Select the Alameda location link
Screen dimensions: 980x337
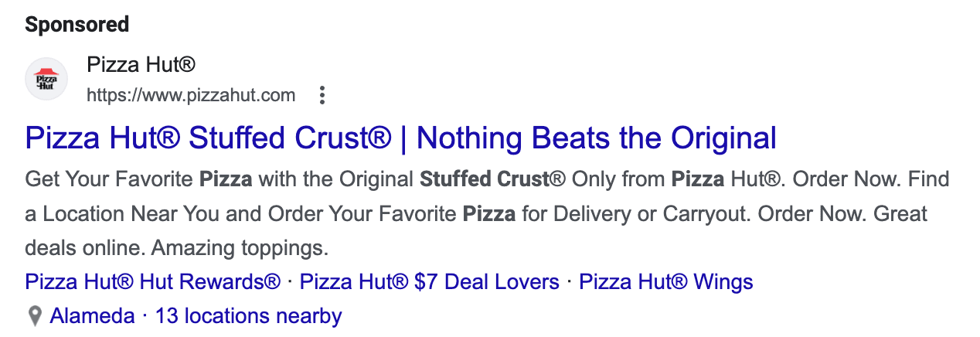(x=93, y=316)
